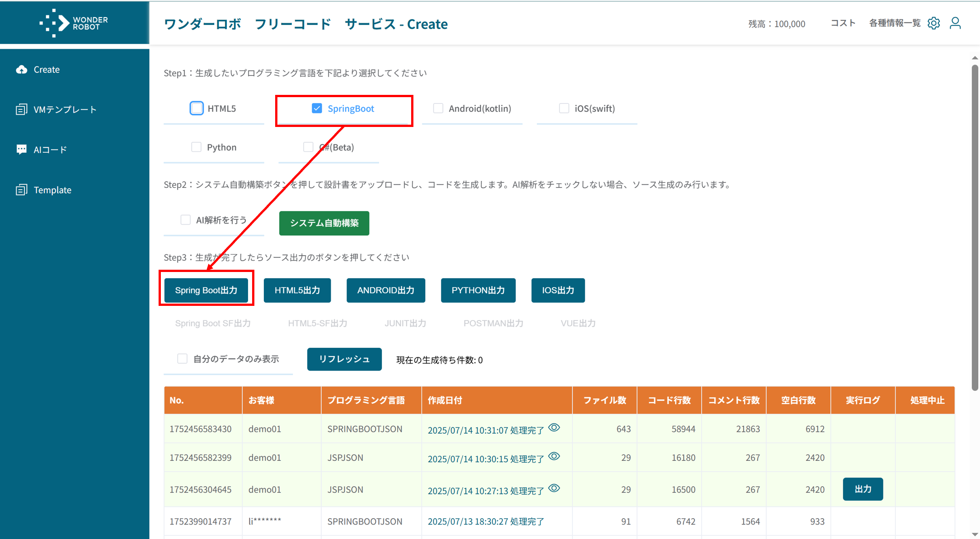
Task: Check the Android(kotlin) checkbox
Action: coord(438,108)
